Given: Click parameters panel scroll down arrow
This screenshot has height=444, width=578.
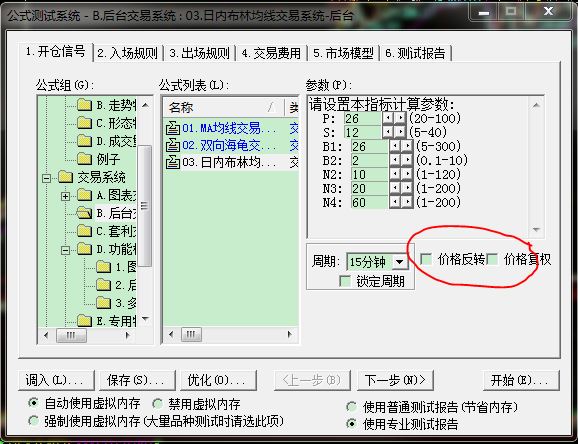Looking at the screenshot, I should [536, 229].
